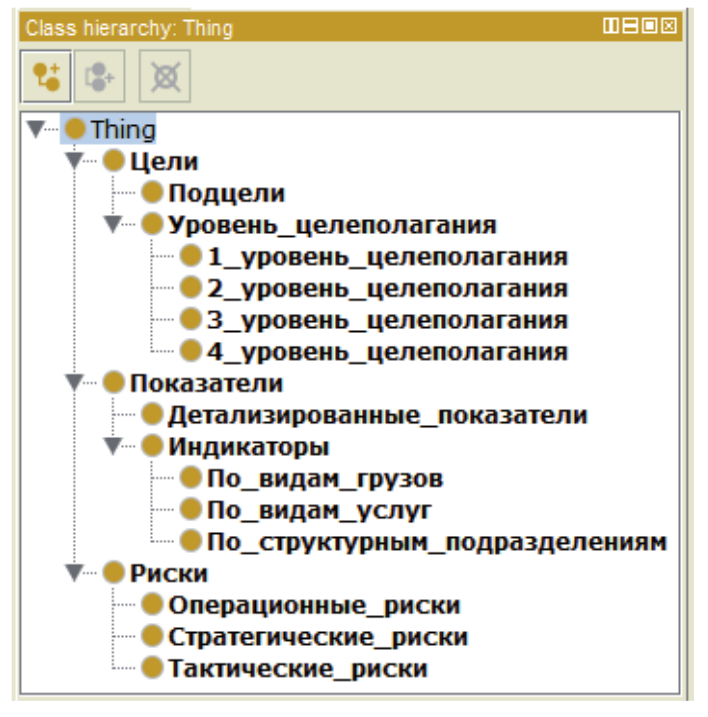Select the Операционные_риски class

314,605
